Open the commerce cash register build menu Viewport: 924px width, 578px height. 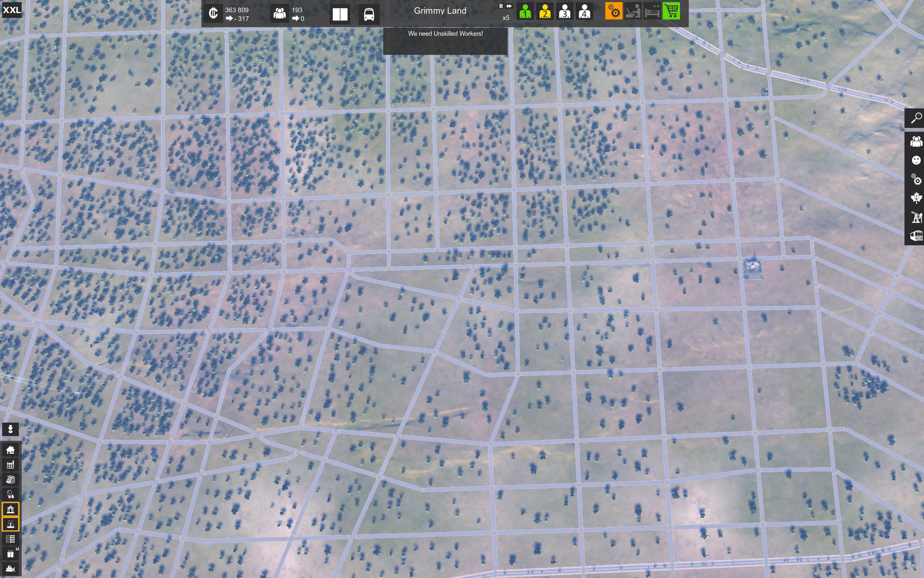[x=10, y=479]
